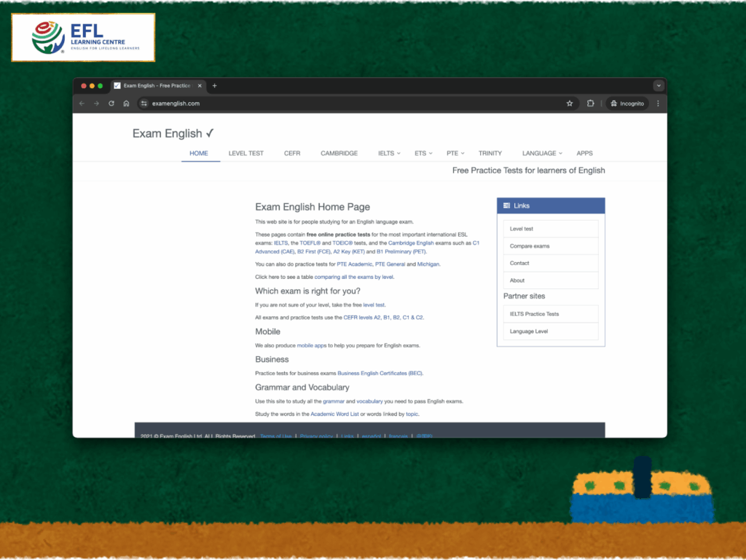Click the TOEFL® link
This screenshot has height=560, width=746.
click(310, 243)
